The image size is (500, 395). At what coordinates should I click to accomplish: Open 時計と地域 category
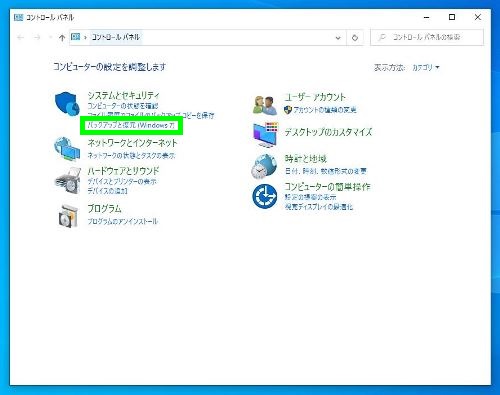[x=305, y=159]
